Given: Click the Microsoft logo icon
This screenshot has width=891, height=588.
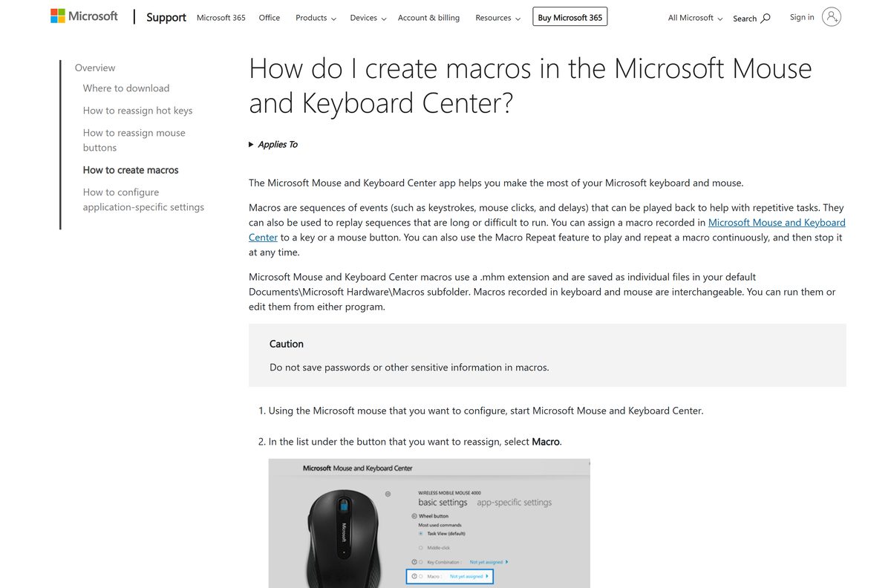Looking at the screenshot, I should click(84, 16).
